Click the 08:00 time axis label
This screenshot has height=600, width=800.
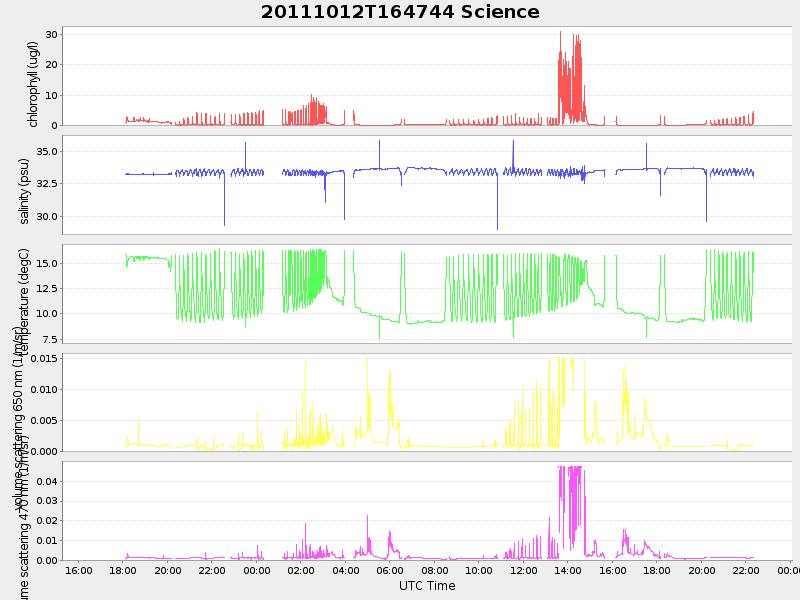(435, 570)
